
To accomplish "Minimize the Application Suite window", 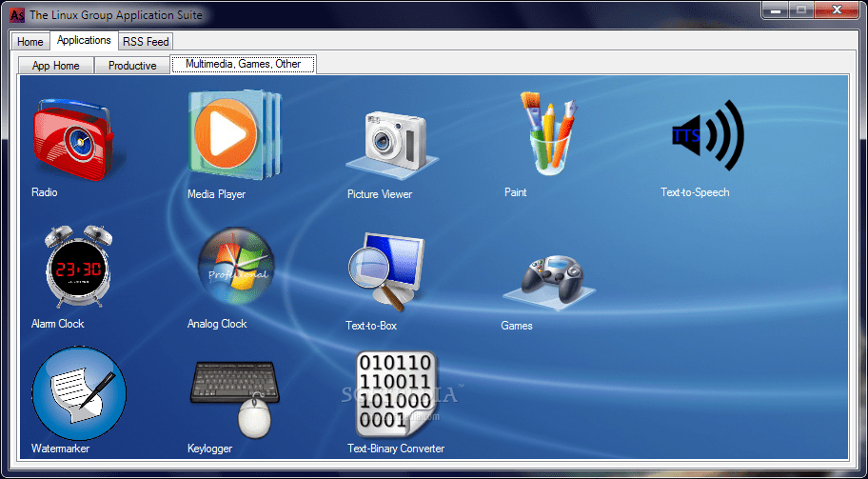I will (776, 10).
